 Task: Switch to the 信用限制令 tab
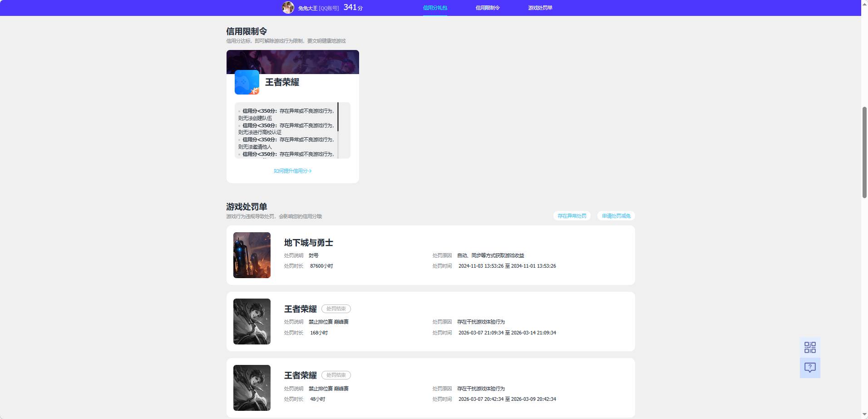coord(487,8)
